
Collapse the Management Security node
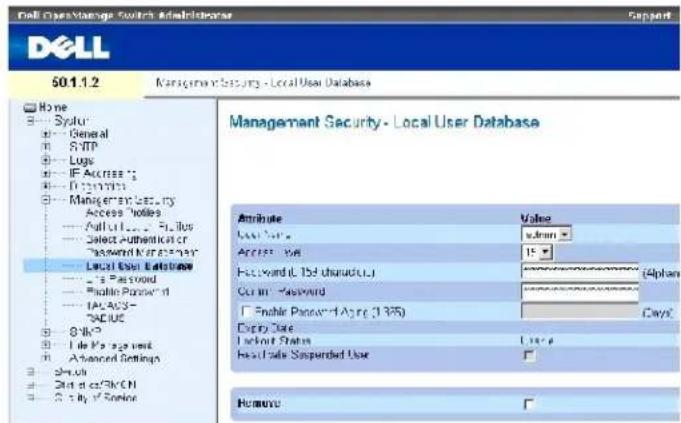click(x=46, y=200)
